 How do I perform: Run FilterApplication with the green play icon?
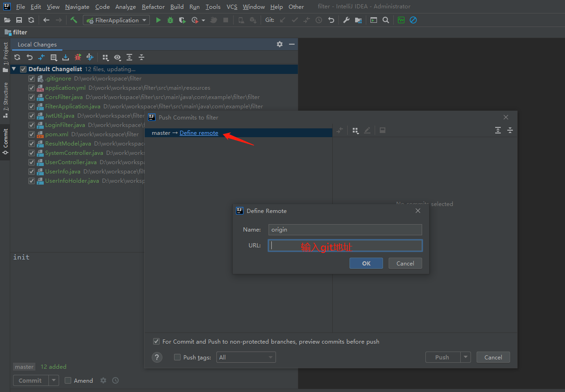point(158,20)
